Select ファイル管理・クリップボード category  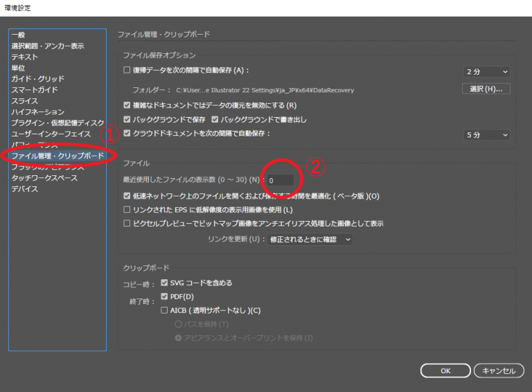click(x=57, y=157)
